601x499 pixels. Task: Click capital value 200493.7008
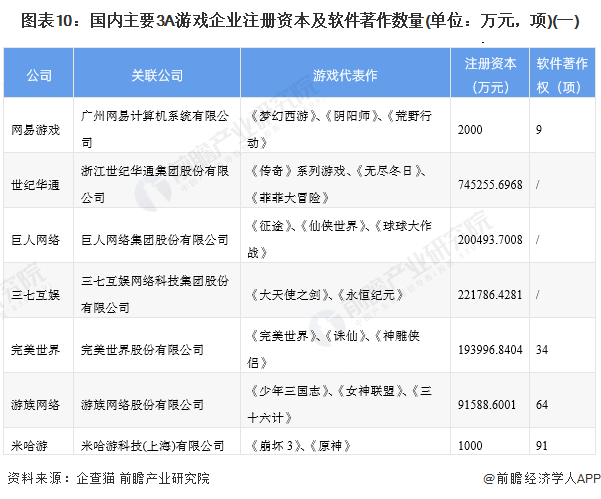coord(490,235)
